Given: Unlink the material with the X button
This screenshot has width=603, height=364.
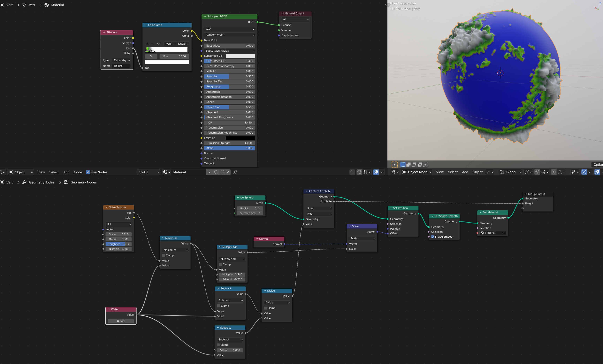Looking at the screenshot, I should [228, 172].
